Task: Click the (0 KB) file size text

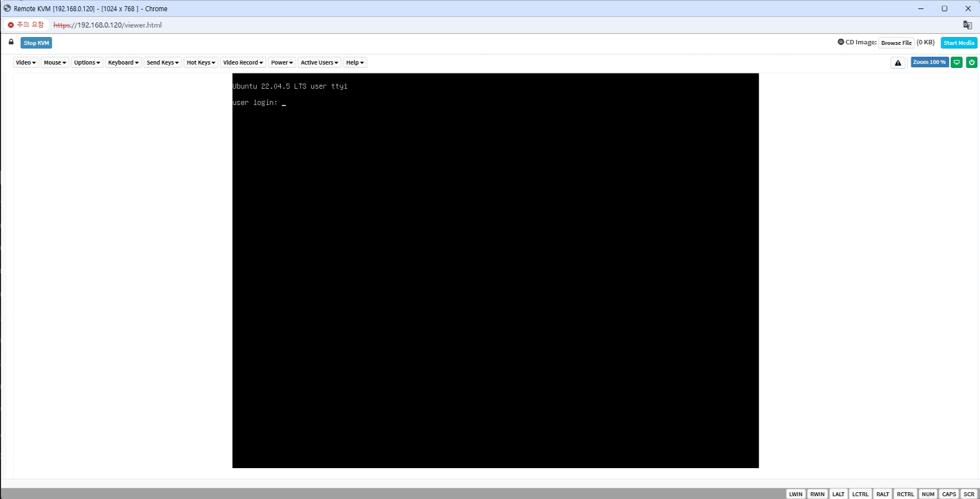Action: [926, 42]
